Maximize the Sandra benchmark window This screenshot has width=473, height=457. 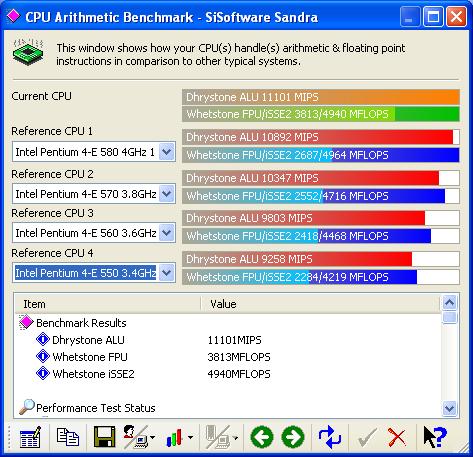pyautogui.click(x=433, y=16)
